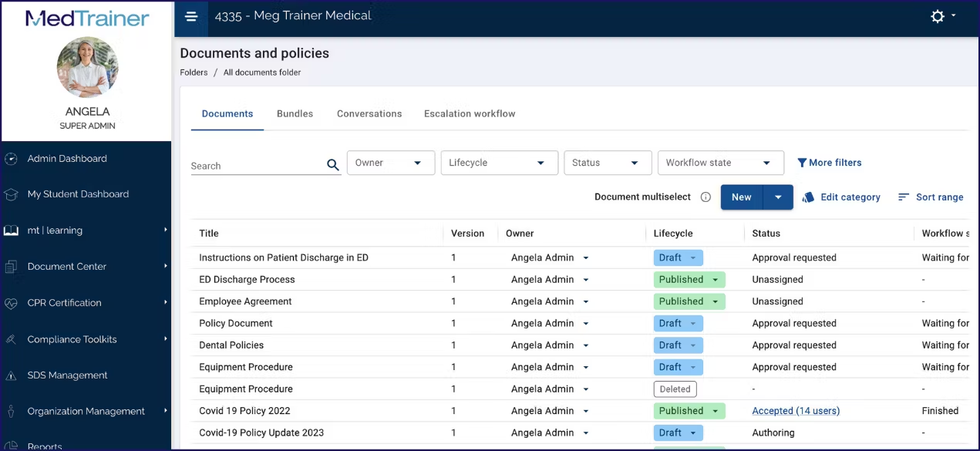
Task: Click the More filters funnel icon
Action: pyautogui.click(x=802, y=163)
